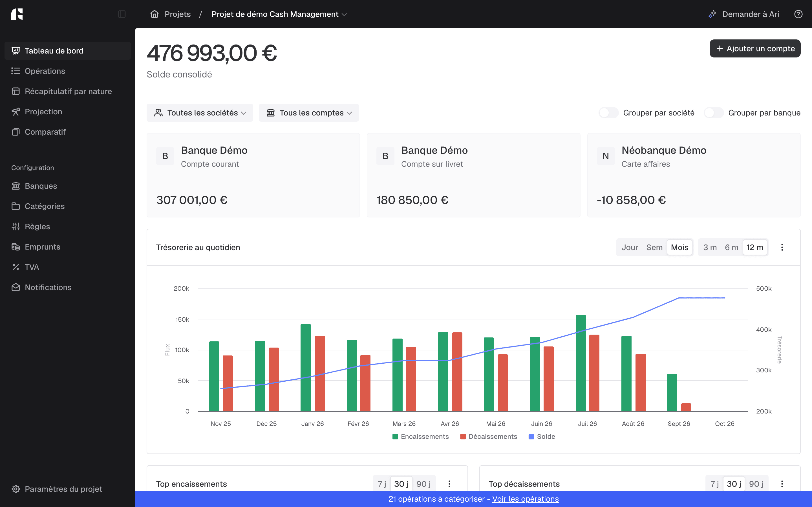
Task: Click the home icon in breadcrumb
Action: point(154,14)
